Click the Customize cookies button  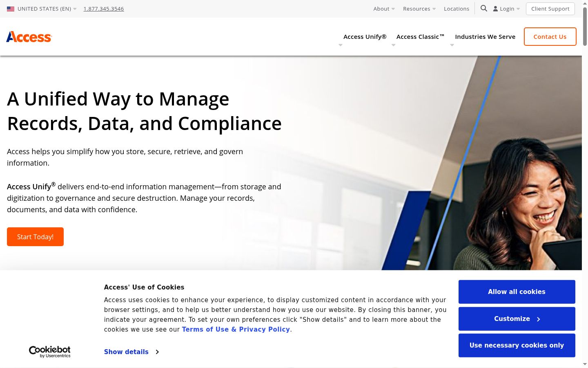click(517, 319)
